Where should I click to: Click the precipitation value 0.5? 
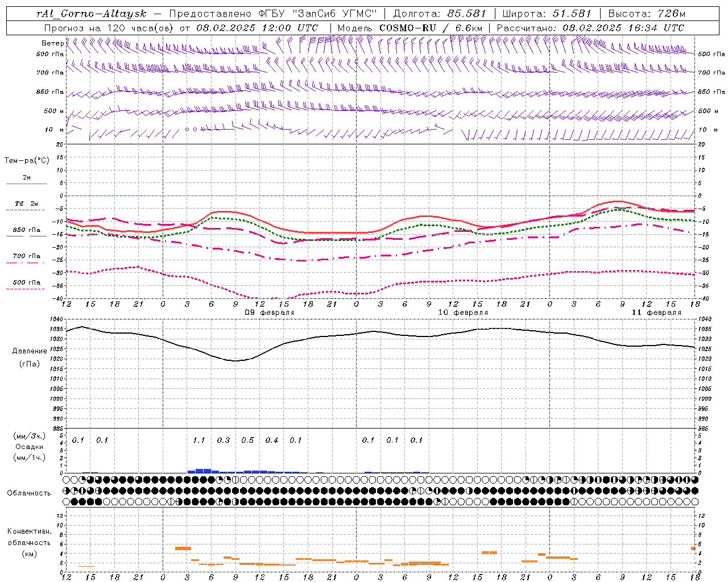tap(247, 440)
